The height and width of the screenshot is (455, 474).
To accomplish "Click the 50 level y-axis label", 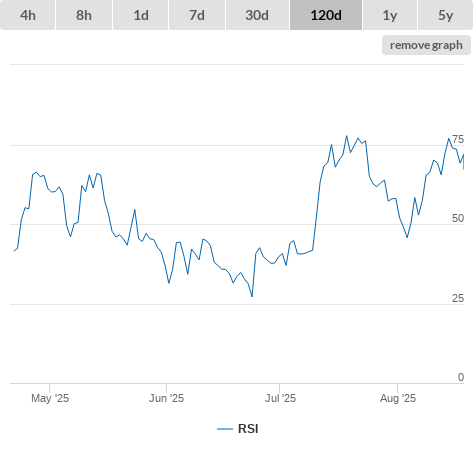I will tap(458, 218).
